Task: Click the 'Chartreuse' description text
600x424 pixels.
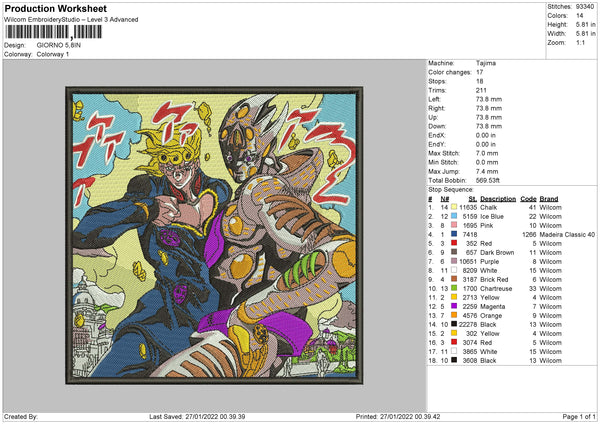Action: coord(496,289)
